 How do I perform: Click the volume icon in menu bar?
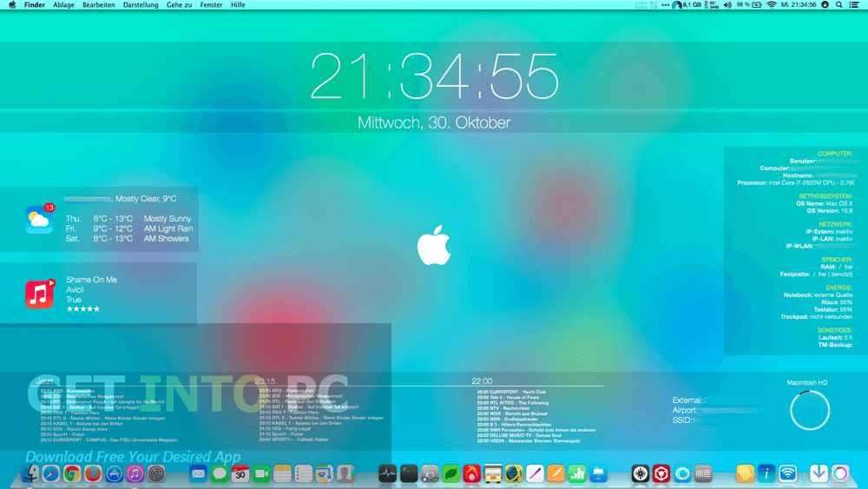(727, 4)
